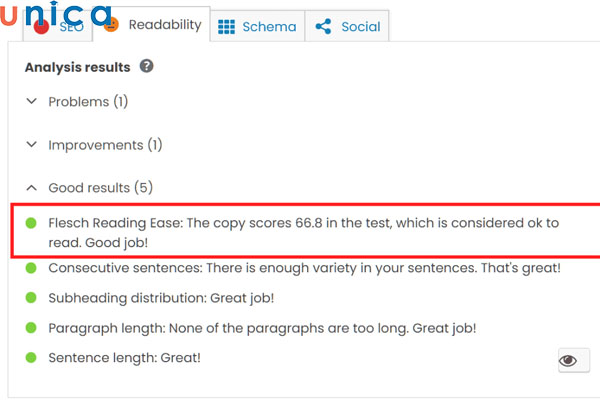Click green dot beside Paragraph length
Viewport: 600px width, 400px height.
tap(32, 328)
